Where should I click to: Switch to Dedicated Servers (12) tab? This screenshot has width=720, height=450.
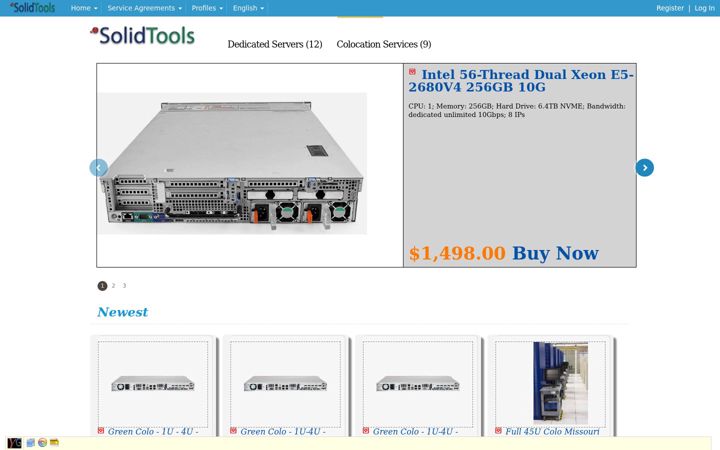point(275,44)
